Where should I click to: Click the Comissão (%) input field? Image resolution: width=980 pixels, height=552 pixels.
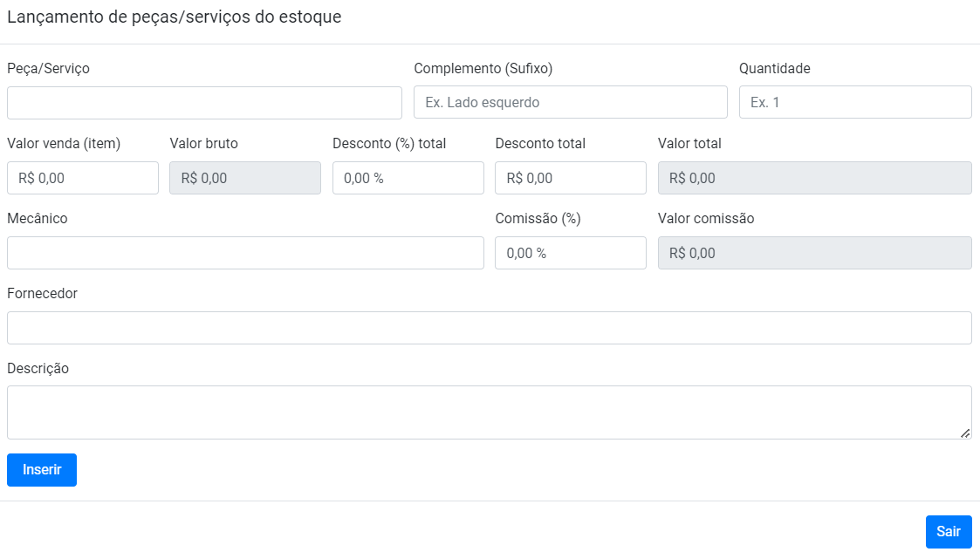pos(570,253)
